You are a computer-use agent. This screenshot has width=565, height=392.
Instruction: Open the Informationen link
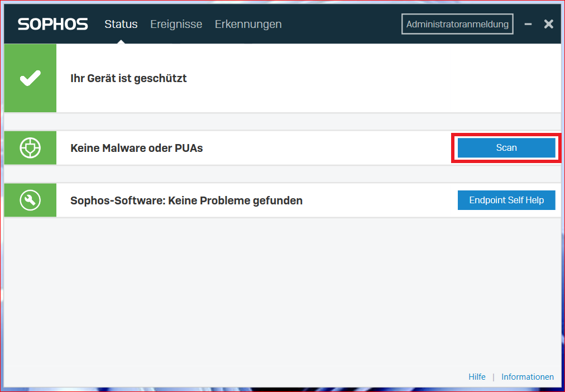528,377
